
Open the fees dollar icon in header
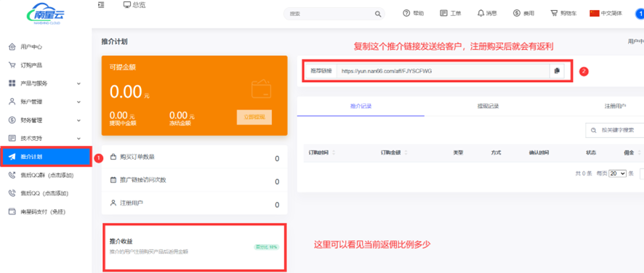coord(517,13)
